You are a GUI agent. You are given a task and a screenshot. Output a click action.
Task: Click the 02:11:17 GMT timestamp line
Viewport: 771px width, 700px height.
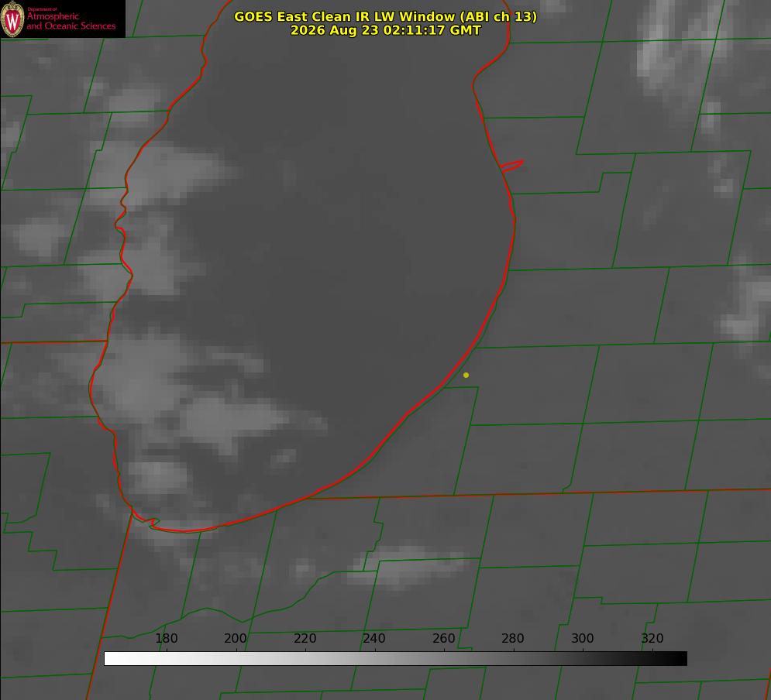pyautogui.click(x=386, y=30)
